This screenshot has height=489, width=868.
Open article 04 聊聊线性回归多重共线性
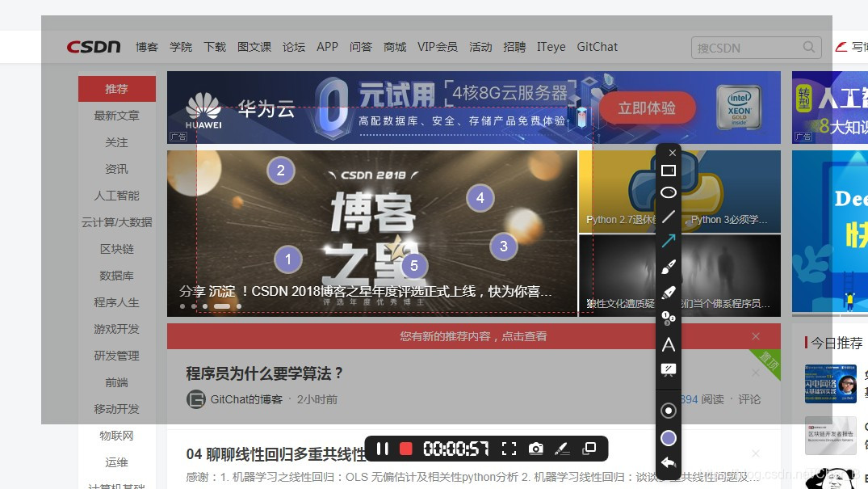(x=275, y=454)
